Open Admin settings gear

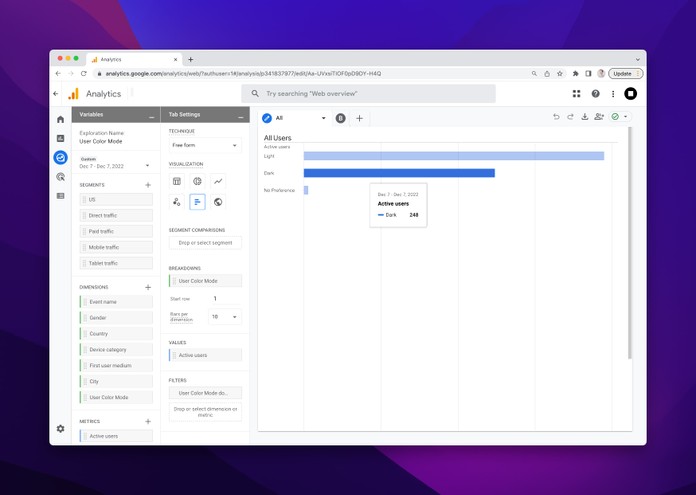coord(61,428)
